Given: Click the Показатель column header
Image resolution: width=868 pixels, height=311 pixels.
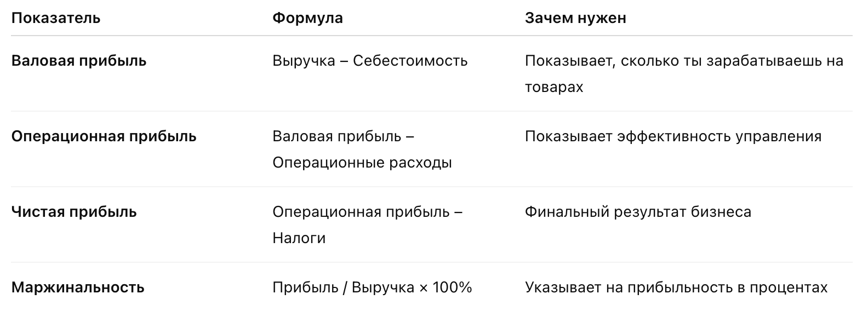Looking at the screenshot, I should point(56,18).
